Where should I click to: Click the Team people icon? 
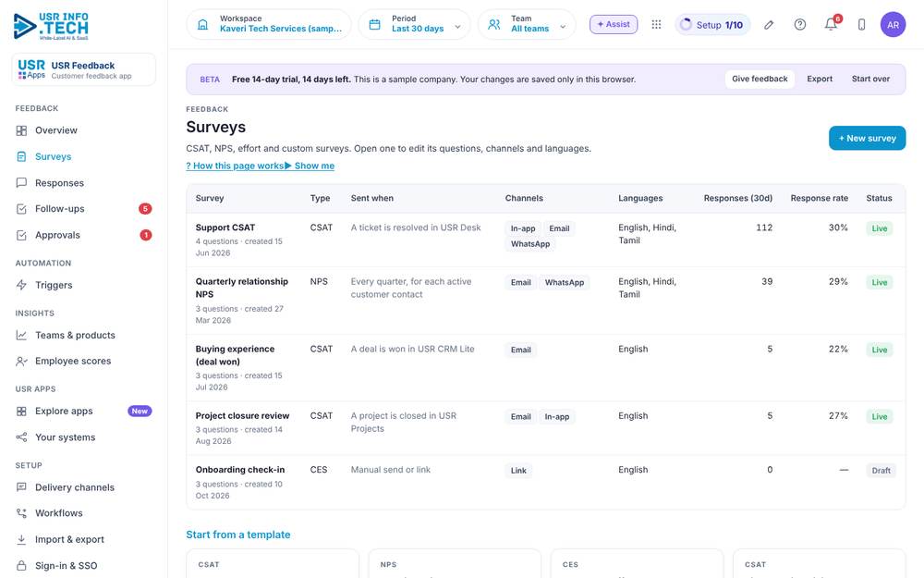point(494,25)
